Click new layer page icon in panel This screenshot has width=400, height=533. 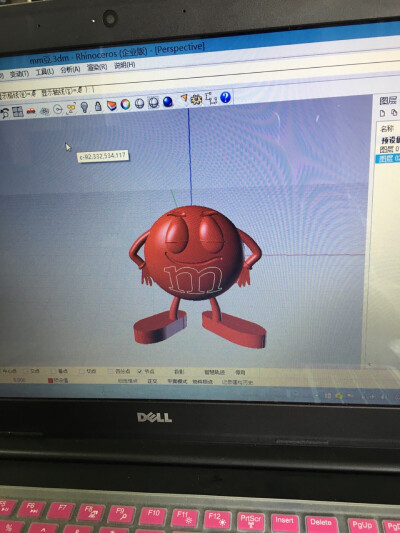tap(383, 113)
